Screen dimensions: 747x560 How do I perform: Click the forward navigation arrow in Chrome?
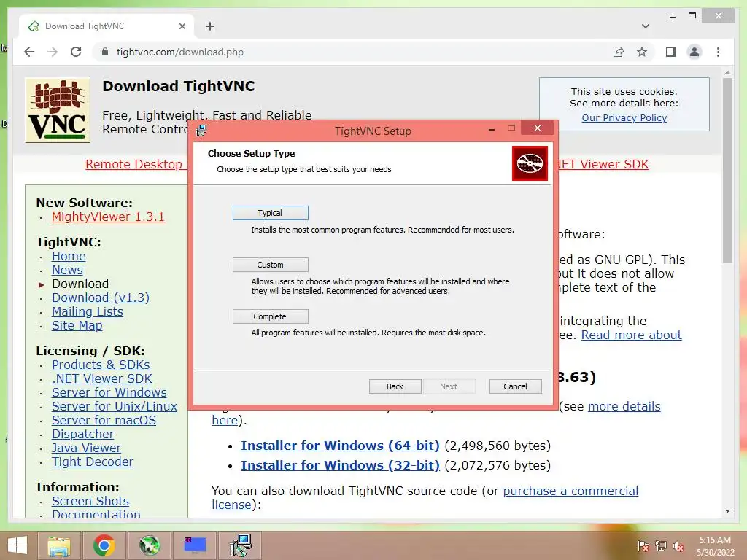[x=53, y=52]
